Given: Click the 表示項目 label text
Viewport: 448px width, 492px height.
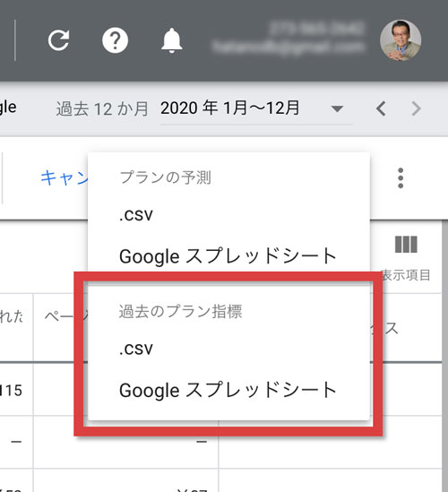Looking at the screenshot, I should (406, 275).
